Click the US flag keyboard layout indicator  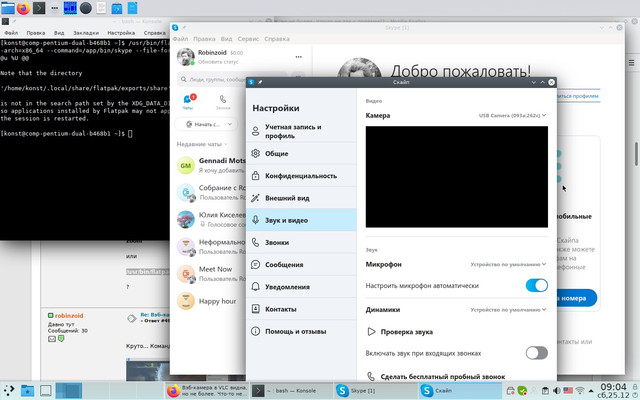(568, 391)
